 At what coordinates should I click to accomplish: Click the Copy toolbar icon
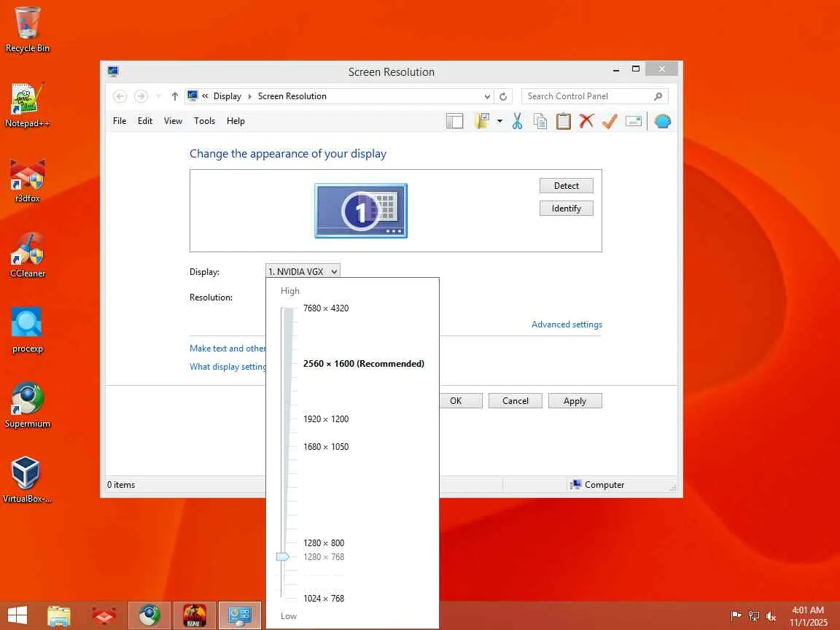(540, 121)
